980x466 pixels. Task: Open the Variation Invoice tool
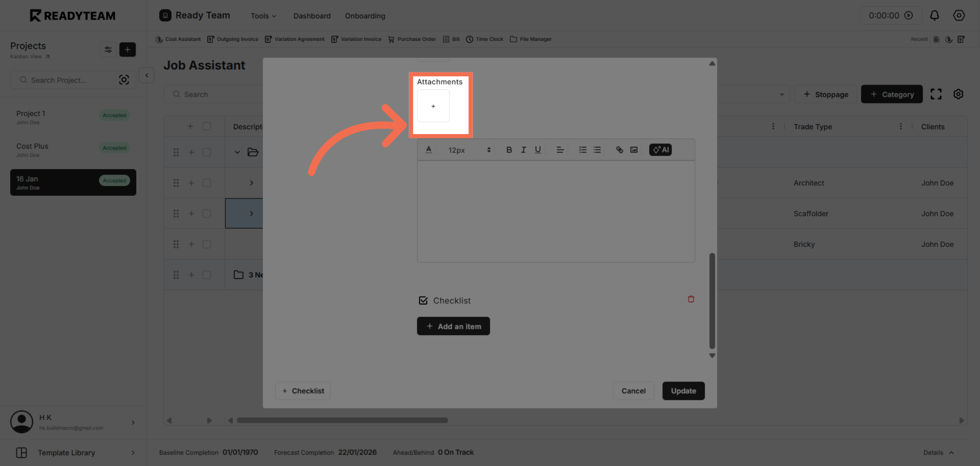[356, 39]
